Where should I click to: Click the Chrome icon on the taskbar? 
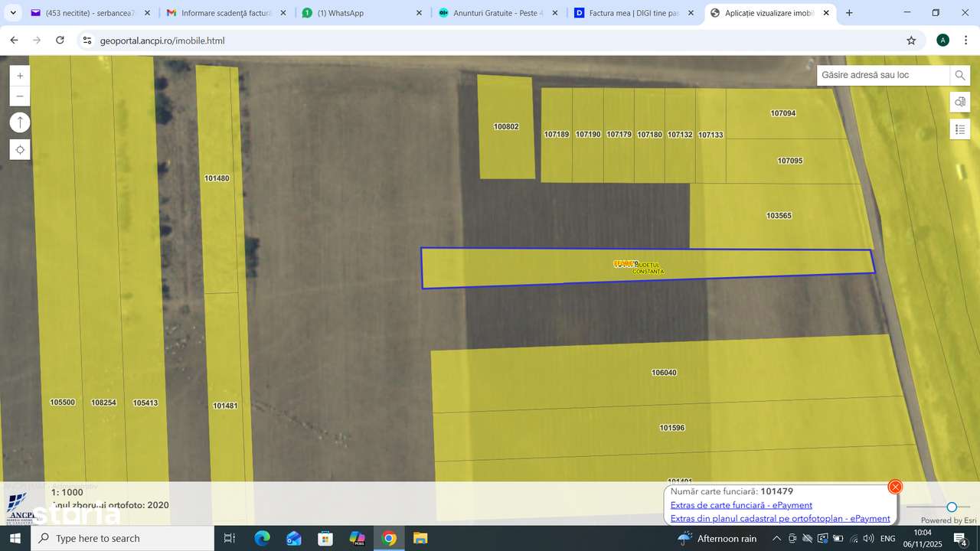coord(389,539)
